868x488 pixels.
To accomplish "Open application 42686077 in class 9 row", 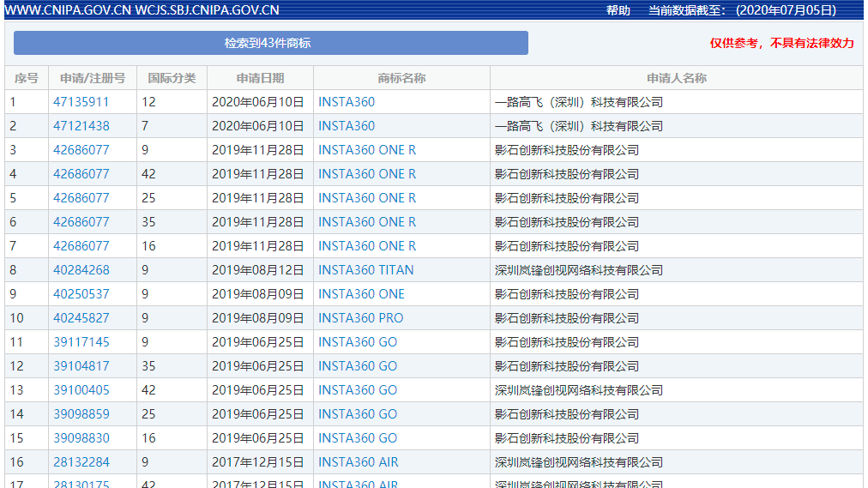I will coord(81,150).
